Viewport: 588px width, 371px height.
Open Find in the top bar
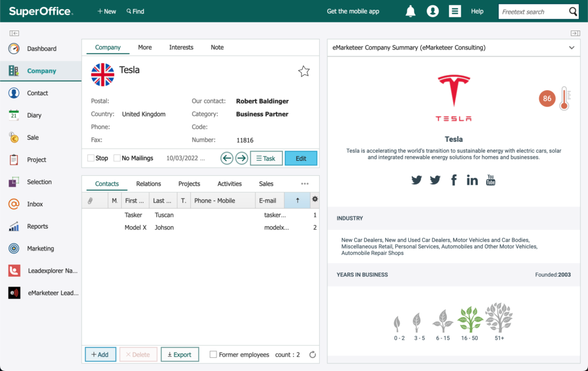(136, 11)
